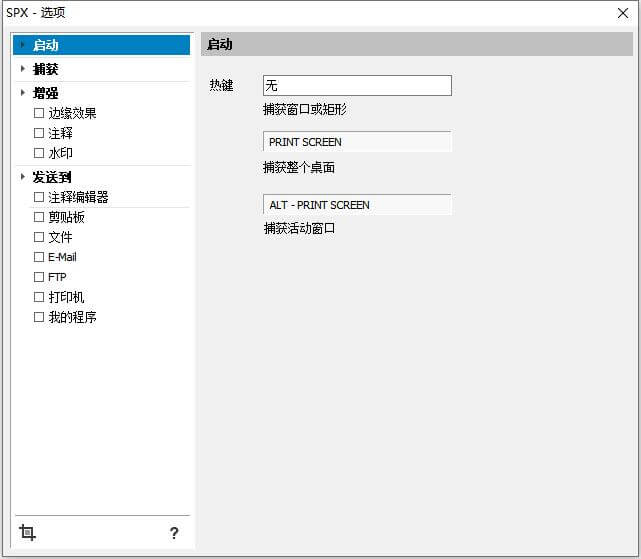641x559 pixels.
Task: Check the 水印 option
Action: 39,153
